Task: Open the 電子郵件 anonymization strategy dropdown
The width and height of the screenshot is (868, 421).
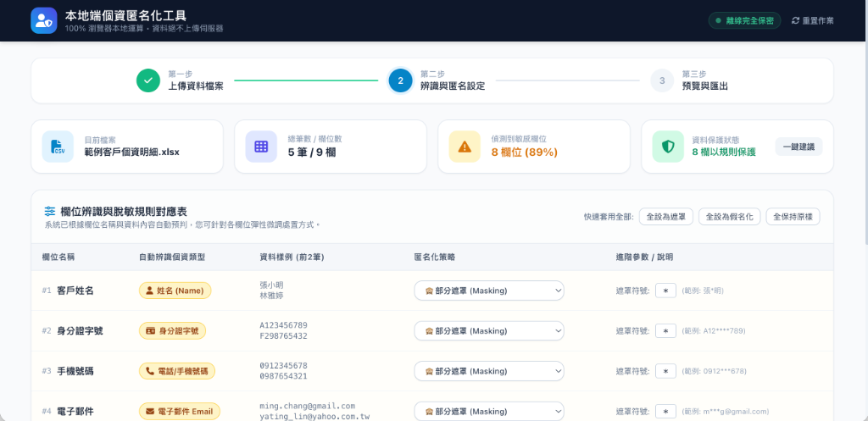Action: click(x=489, y=412)
